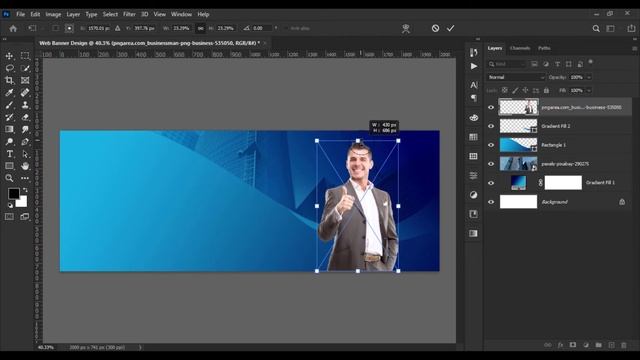Click the foreground color swatch
The height and width of the screenshot is (360, 640).
coord(13,193)
